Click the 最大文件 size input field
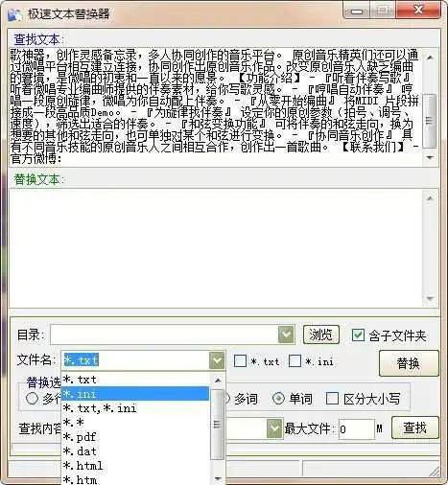Screen dimensions: 448x485 pyautogui.click(x=357, y=429)
